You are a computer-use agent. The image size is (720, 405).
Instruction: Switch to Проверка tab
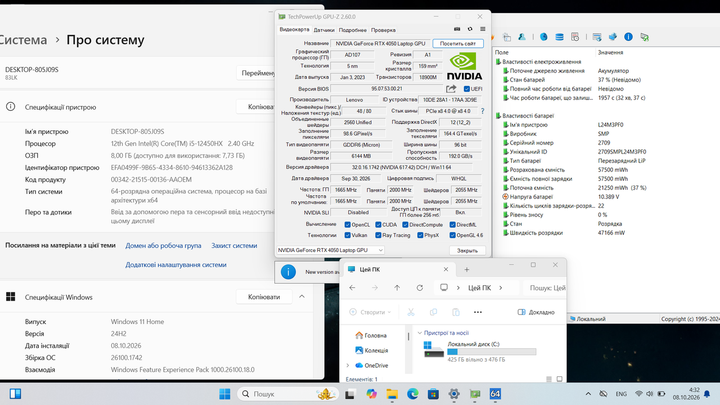click(x=383, y=30)
